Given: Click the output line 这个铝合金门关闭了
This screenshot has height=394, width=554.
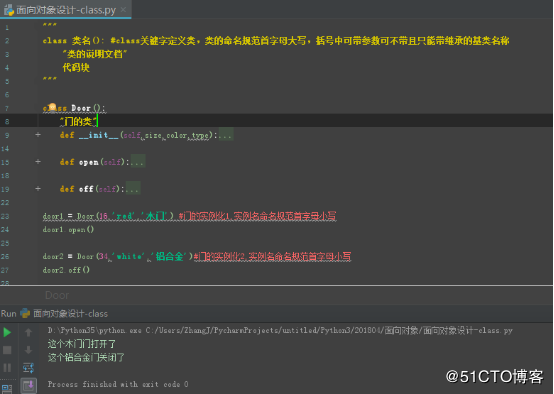Looking at the screenshot, I should (x=86, y=357).
